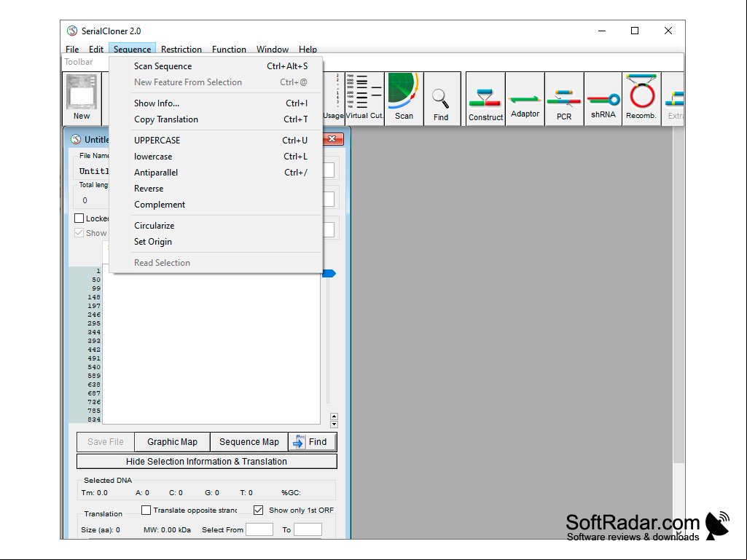The image size is (747, 560).
Task: Close the Untitled sequence window with red X
Action: tap(332, 138)
